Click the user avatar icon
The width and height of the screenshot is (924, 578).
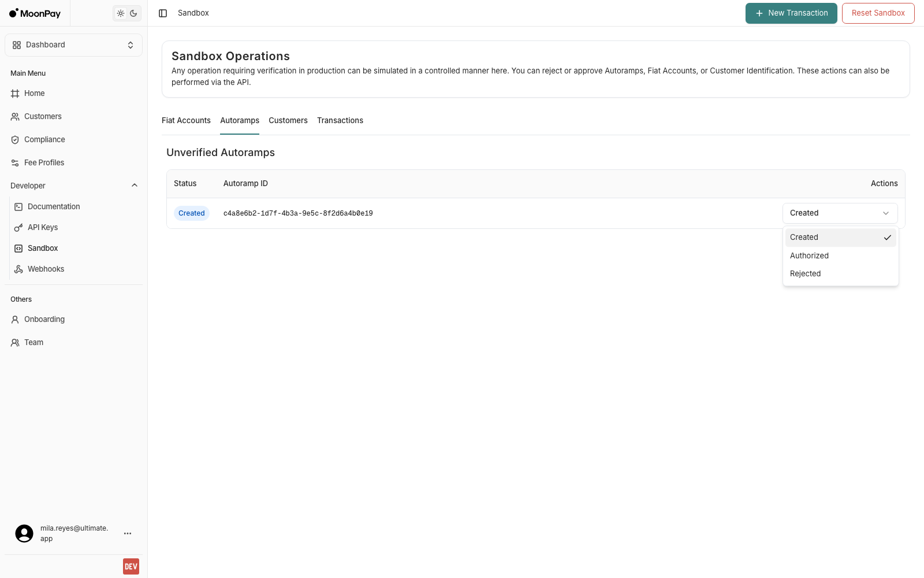[24, 533]
